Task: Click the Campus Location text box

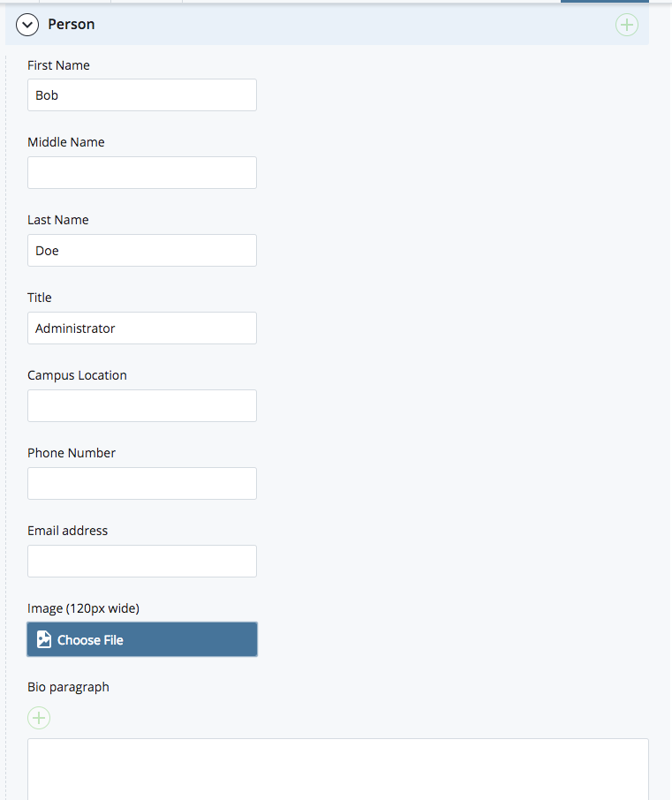Action: pos(141,406)
